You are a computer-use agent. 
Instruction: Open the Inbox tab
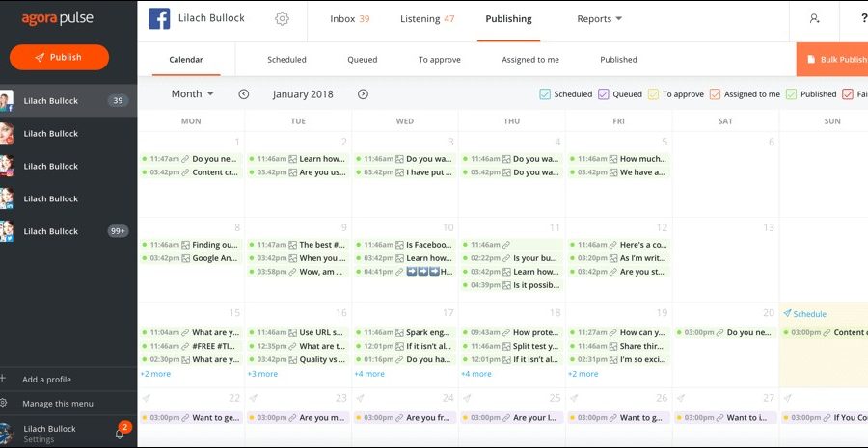click(x=349, y=19)
